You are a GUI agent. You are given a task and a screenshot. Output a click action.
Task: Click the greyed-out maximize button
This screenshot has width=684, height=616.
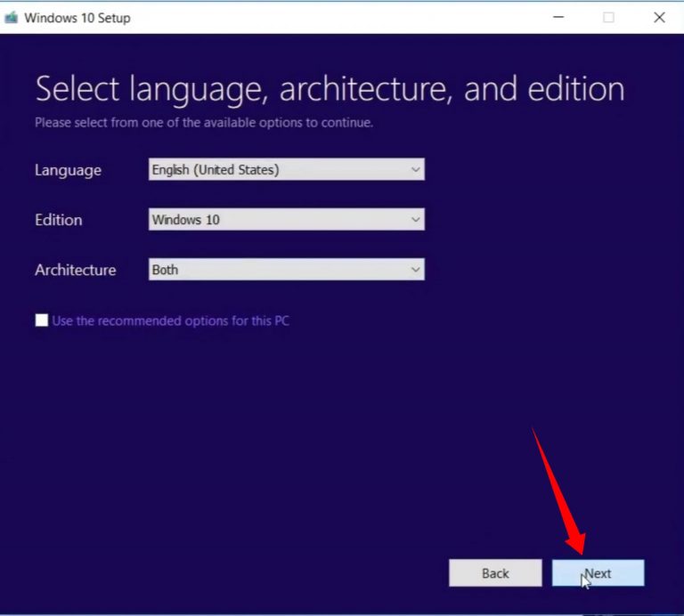[608, 17]
